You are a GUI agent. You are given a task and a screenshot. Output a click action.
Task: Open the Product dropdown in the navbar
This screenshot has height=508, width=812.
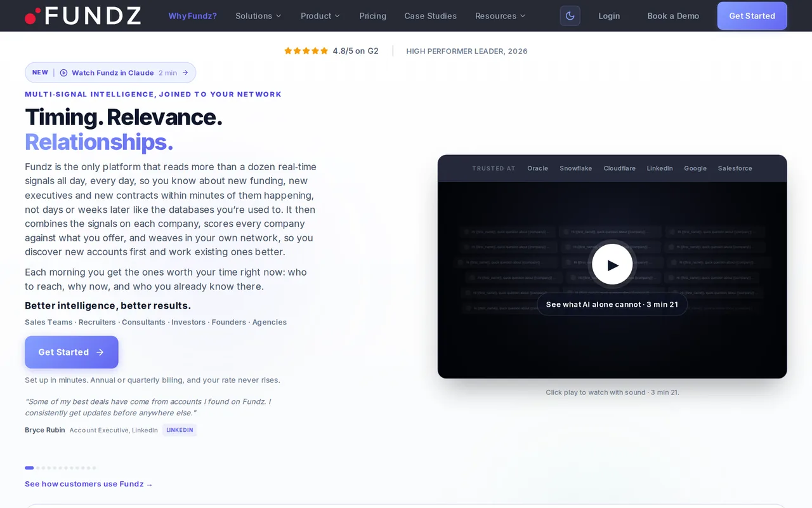[320, 16]
